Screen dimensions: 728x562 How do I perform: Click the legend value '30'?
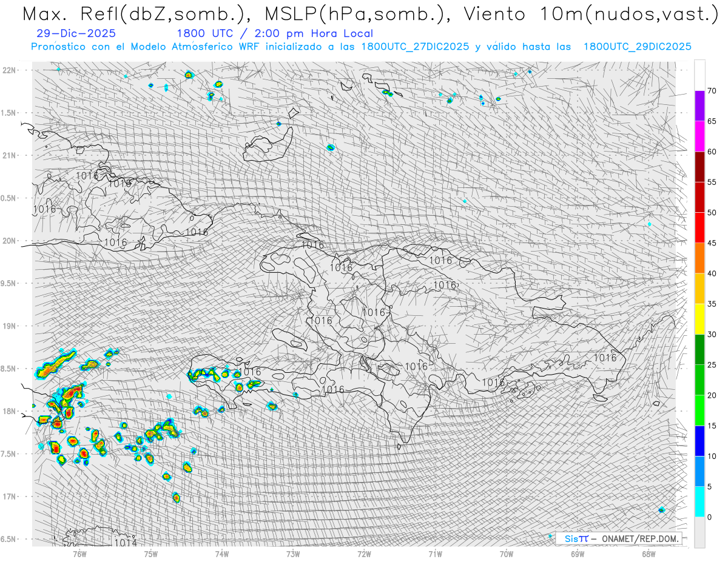coord(712,335)
